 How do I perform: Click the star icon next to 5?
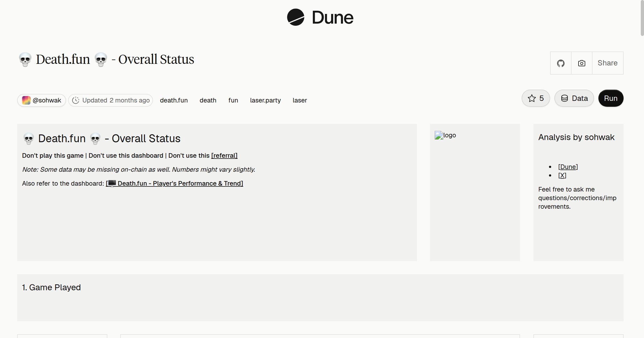[x=532, y=98]
